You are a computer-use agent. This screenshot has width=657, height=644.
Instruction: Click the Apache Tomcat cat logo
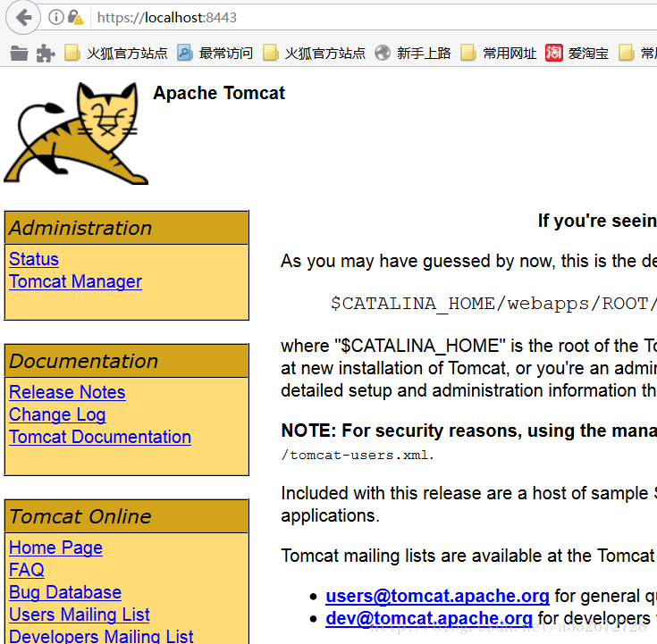coord(76,133)
